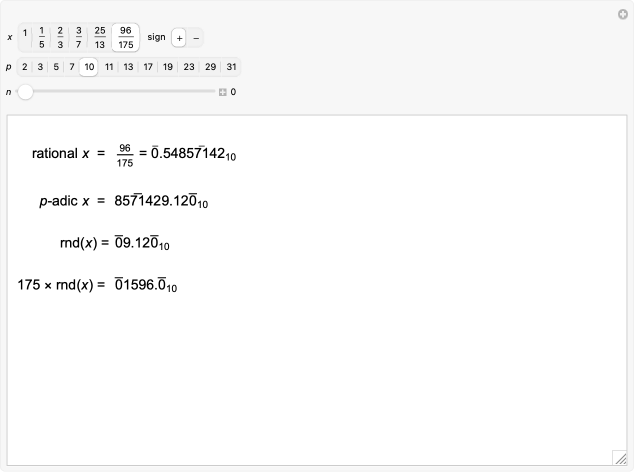This screenshot has width=634, height=473.
Task: Select x value 2/3
Action: [x=60, y=38]
